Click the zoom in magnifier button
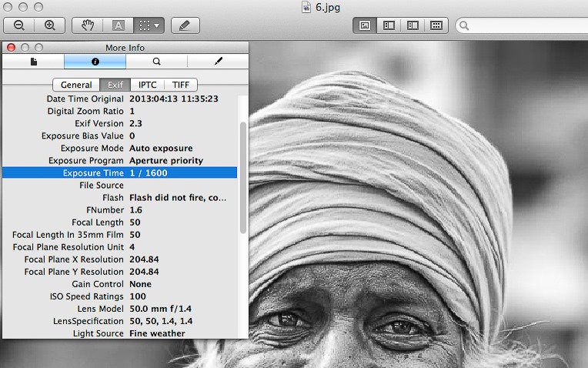588x368 pixels. click(50, 25)
